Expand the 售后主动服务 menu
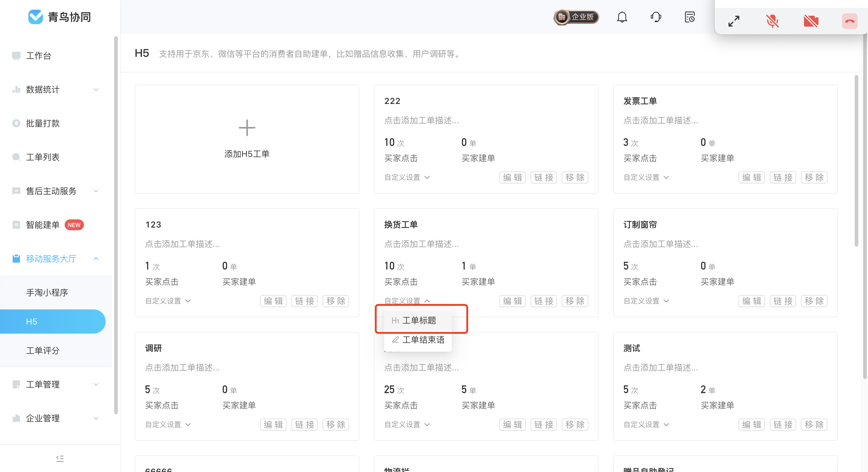 56,191
